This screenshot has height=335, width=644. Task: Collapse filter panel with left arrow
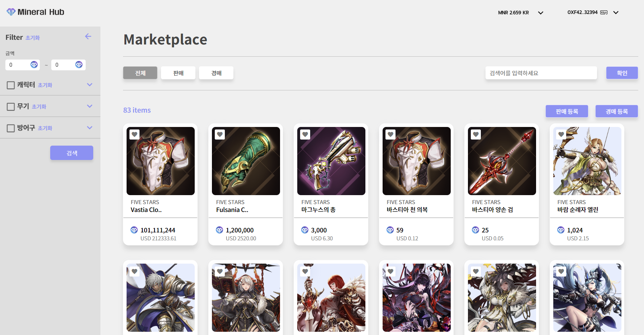coord(88,37)
